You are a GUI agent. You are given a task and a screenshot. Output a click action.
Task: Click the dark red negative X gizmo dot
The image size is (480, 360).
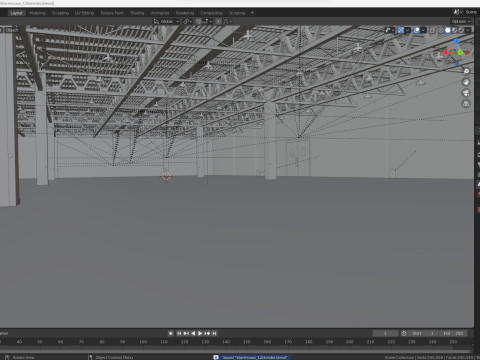click(467, 52)
